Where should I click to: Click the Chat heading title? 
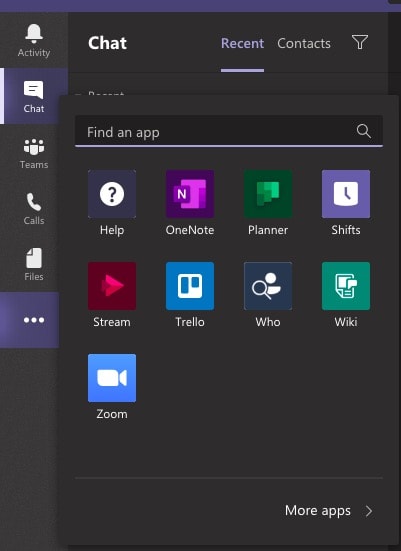tap(108, 43)
